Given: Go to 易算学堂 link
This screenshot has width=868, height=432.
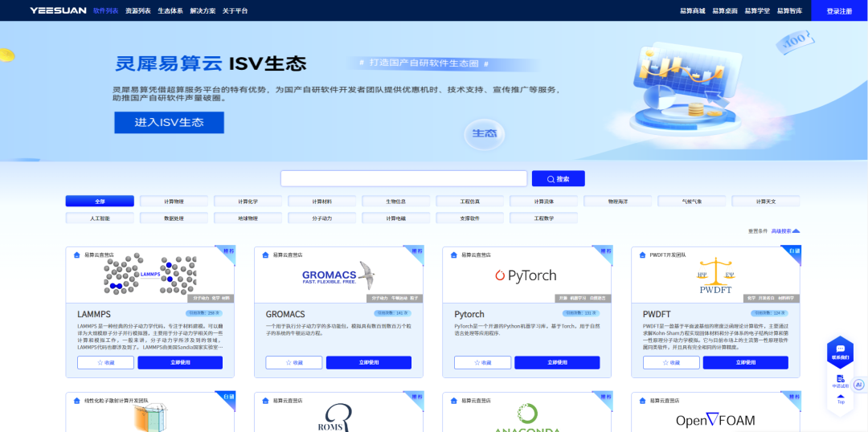Looking at the screenshot, I should click(x=757, y=10).
